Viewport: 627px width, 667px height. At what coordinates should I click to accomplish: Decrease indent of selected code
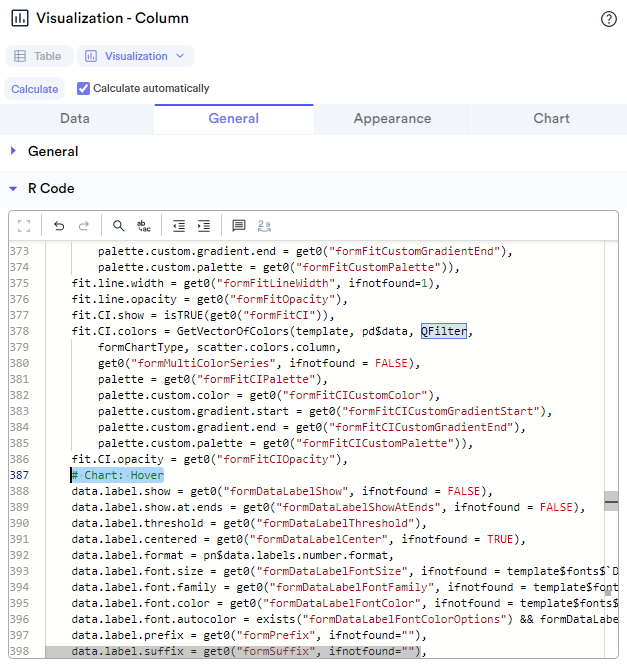click(x=178, y=226)
